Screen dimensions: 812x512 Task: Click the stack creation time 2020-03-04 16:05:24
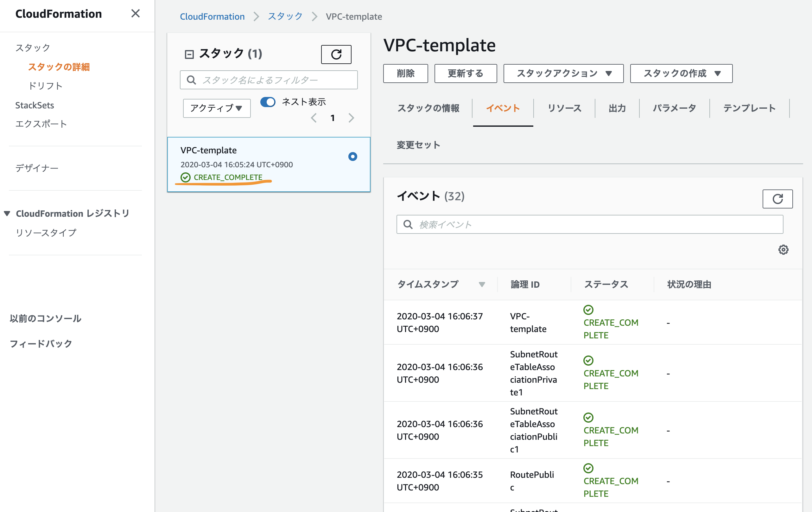click(236, 165)
